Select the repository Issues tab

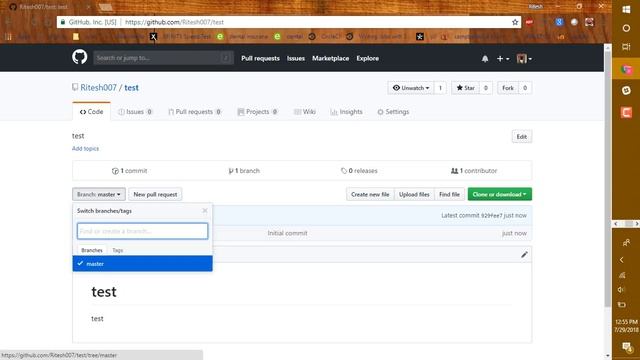(135, 111)
